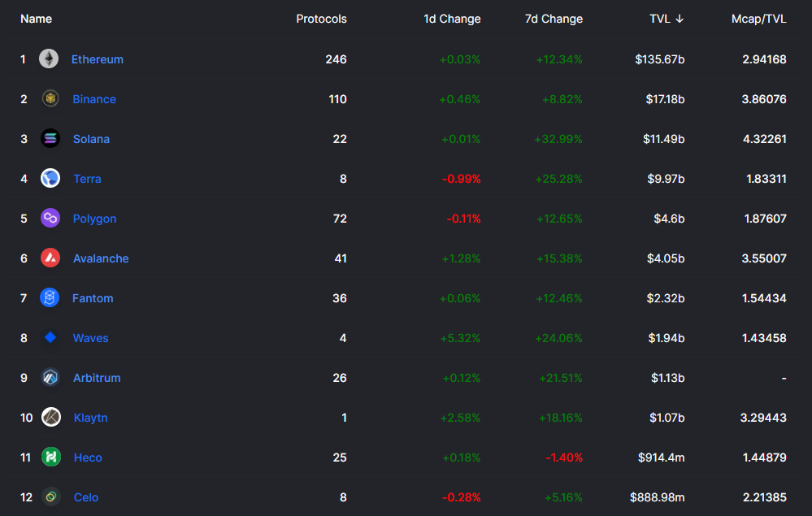Image resolution: width=812 pixels, height=516 pixels.
Task: Click the Arbitrum chain logo icon
Action: click(x=50, y=378)
